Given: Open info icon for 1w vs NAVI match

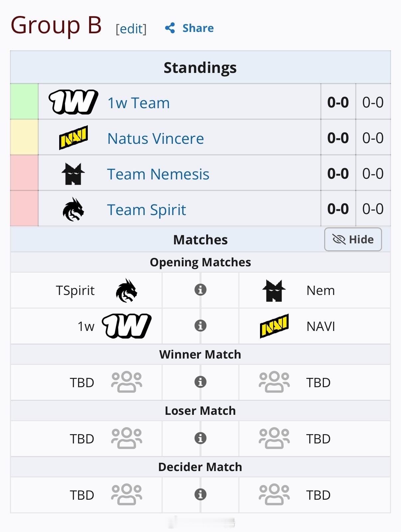Looking at the screenshot, I should (x=200, y=326).
